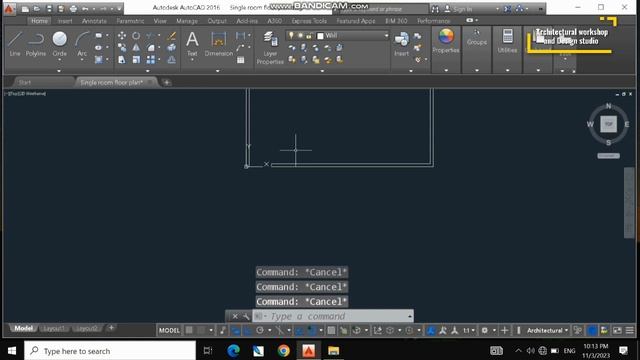Select the Arc tool
Image resolution: width=640 pixels, height=360 pixels.
(82, 44)
